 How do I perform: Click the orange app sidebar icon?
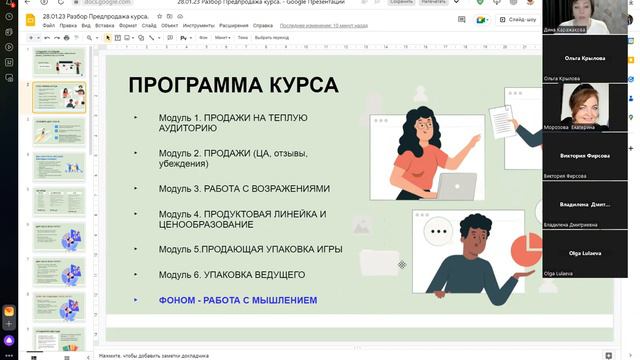[9, 311]
